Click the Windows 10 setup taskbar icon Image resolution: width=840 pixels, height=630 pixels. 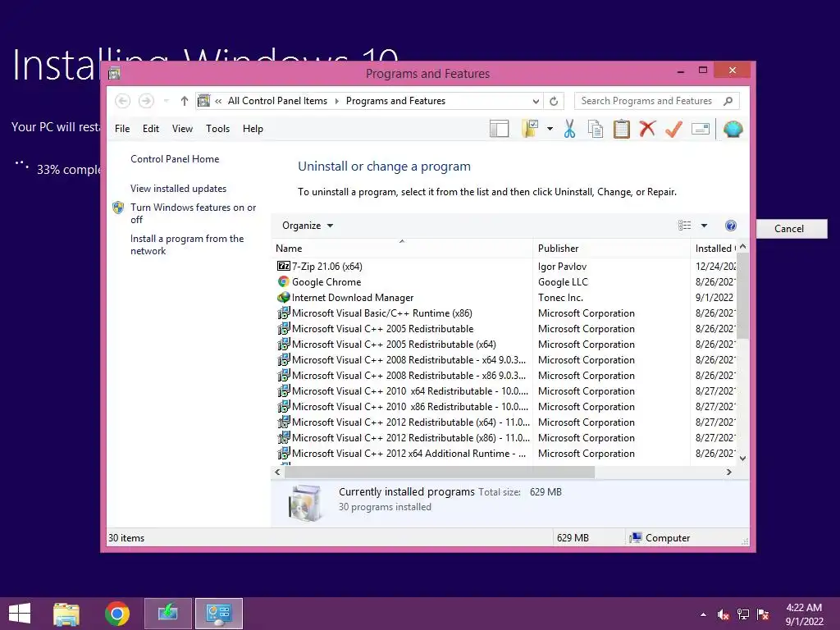click(167, 614)
